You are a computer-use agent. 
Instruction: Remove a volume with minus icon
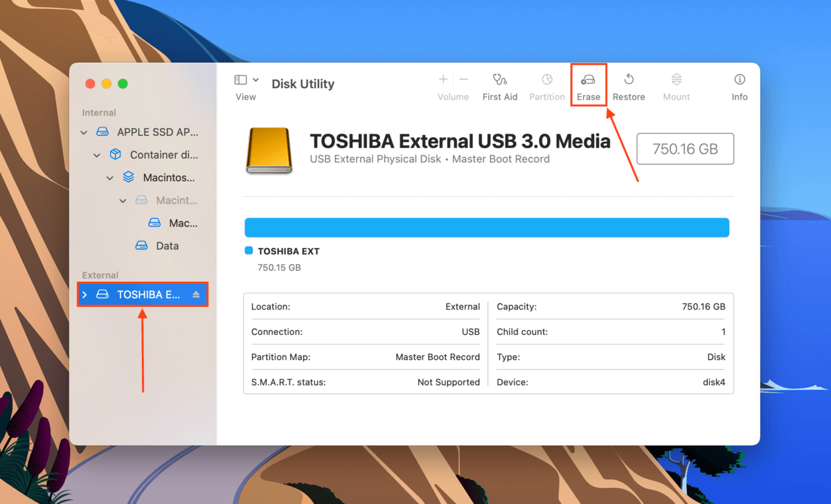(x=464, y=80)
